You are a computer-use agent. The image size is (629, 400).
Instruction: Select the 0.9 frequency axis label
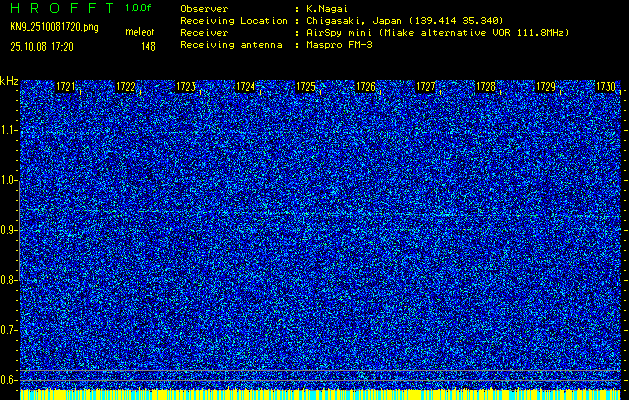tap(9, 230)
